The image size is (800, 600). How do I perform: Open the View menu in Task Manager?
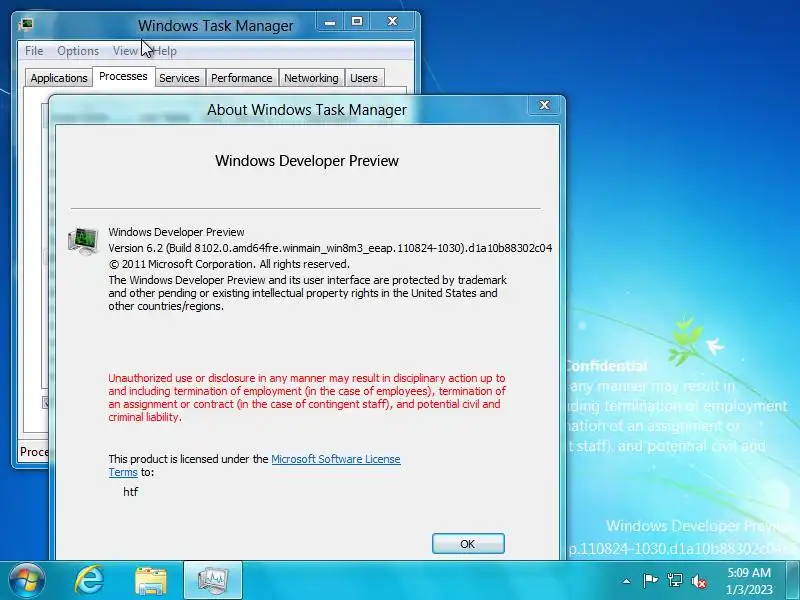point(125,51)
